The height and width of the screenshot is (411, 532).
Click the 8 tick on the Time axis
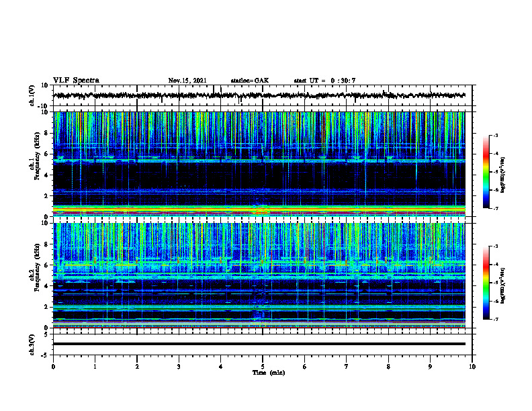click(x=388, y=367)
